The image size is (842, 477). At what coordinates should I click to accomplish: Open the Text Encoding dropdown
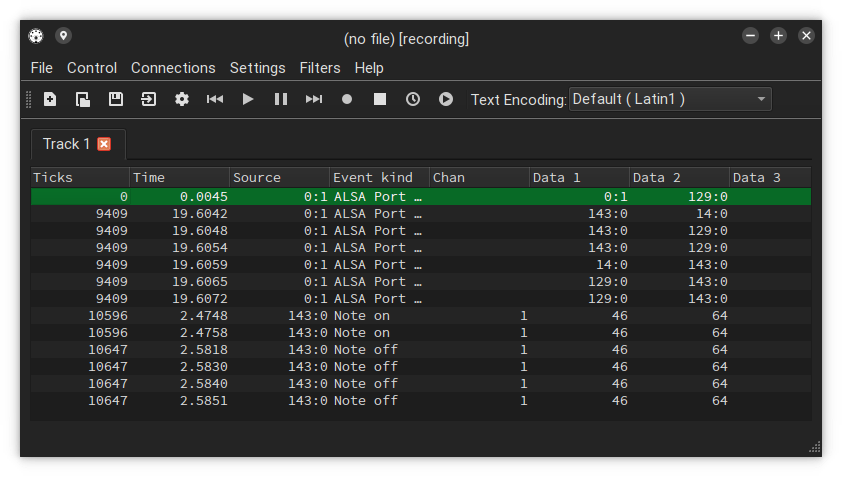670,99
